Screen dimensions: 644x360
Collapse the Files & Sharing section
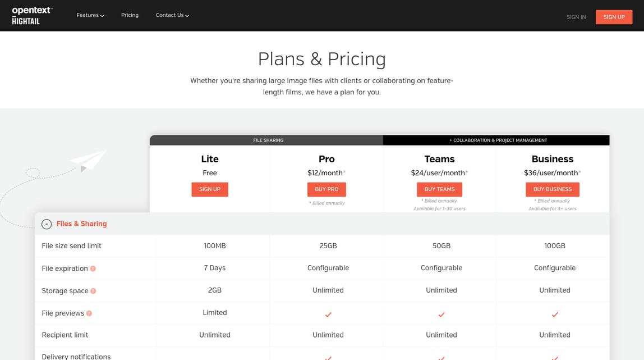[47, 224]
